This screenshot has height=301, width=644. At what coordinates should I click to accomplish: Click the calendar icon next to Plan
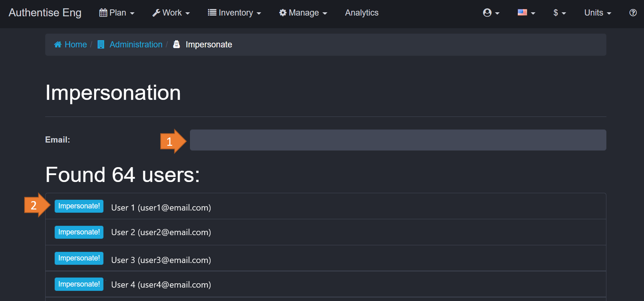(103, 13)
